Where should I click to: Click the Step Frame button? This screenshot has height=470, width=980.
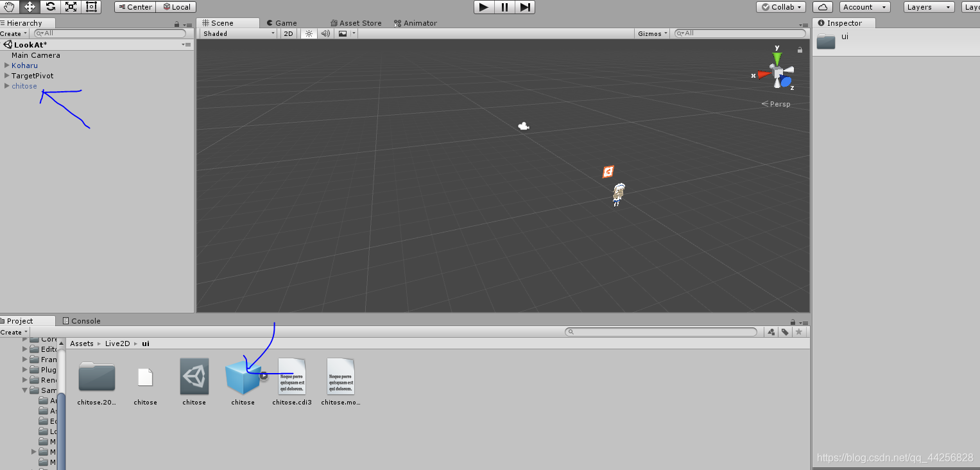click(526, 7)
